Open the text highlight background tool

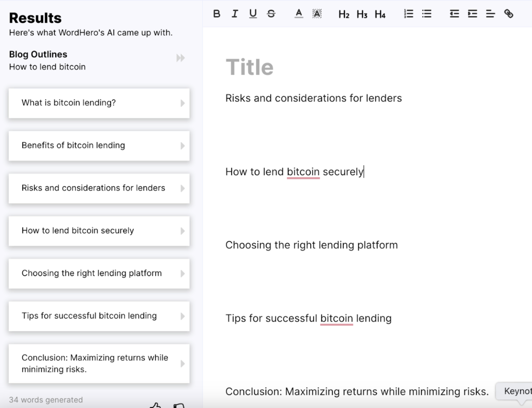[x=317, y=14]
